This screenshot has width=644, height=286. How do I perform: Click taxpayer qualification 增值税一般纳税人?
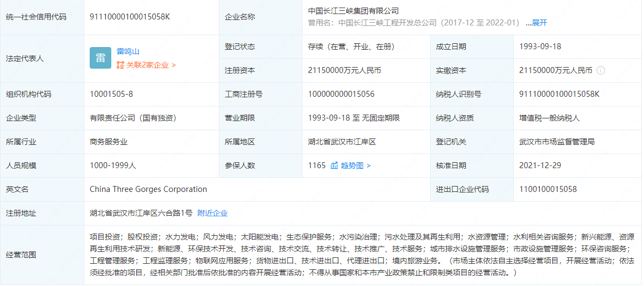pos(549,118)
